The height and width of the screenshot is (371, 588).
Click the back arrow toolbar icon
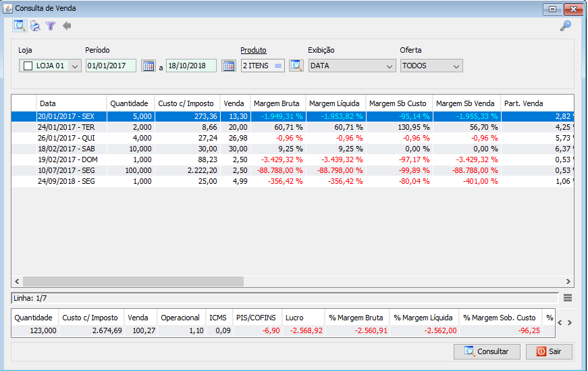pos(66,26)
